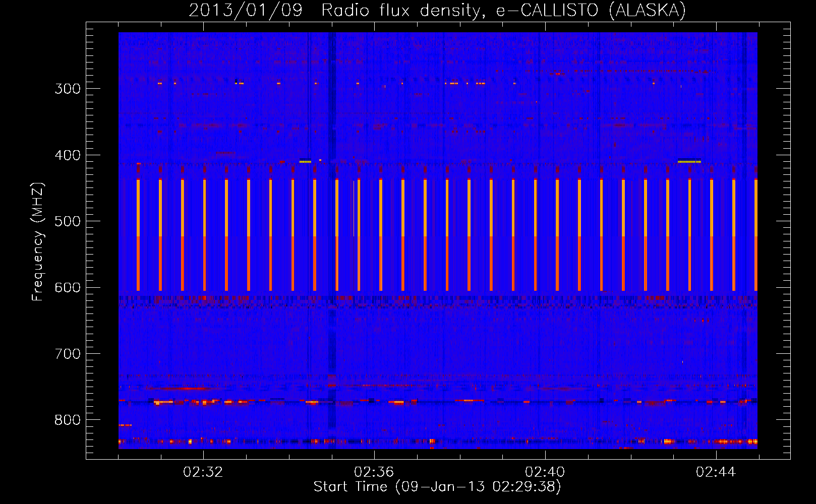Click the 600 frequency tick label
816x504 pixels.
point(68,288)
